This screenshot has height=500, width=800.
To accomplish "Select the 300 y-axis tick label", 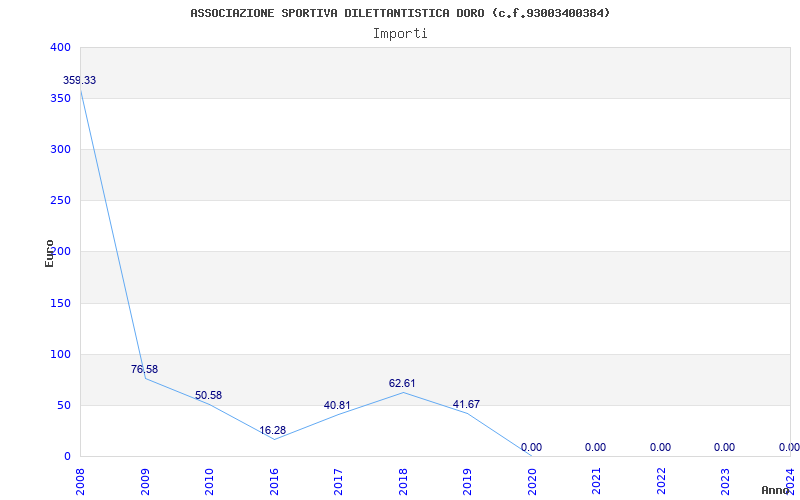I will point(60,149).
